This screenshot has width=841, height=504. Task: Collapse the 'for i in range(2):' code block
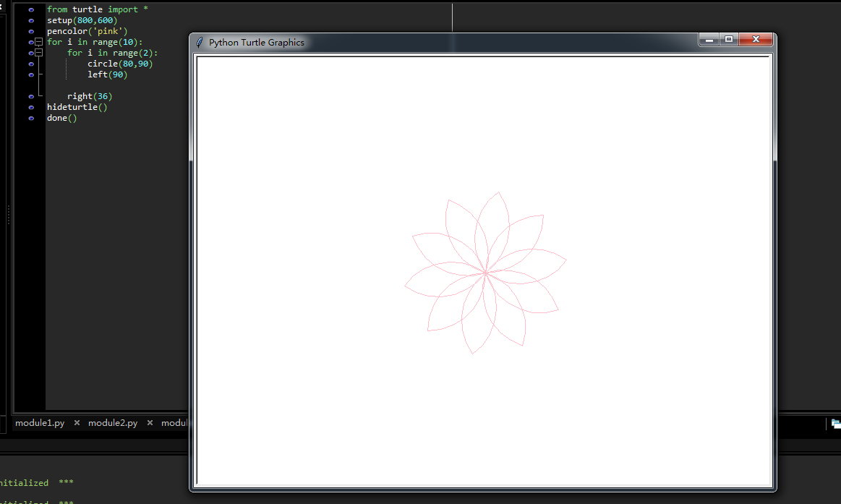[x=38, y=53]
